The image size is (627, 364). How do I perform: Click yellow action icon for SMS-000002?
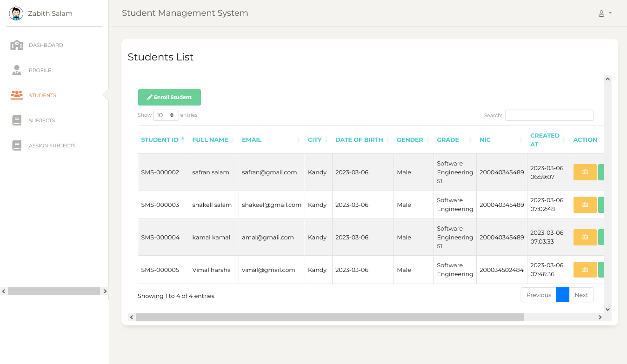585,172
